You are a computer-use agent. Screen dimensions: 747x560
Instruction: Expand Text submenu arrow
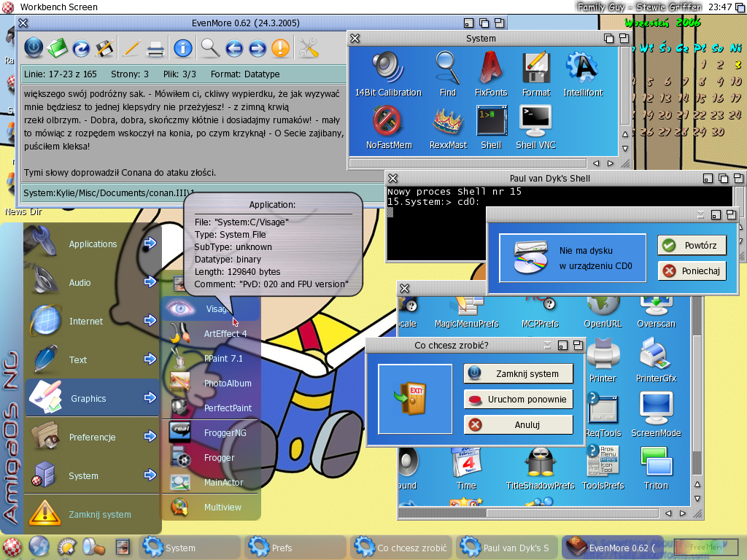[x=150, y=359]
